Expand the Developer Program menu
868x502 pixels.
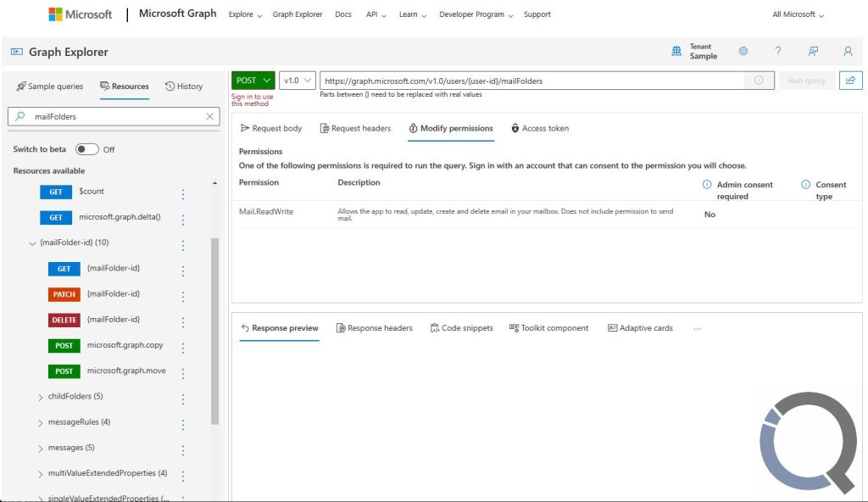click(x=476, y=14)
